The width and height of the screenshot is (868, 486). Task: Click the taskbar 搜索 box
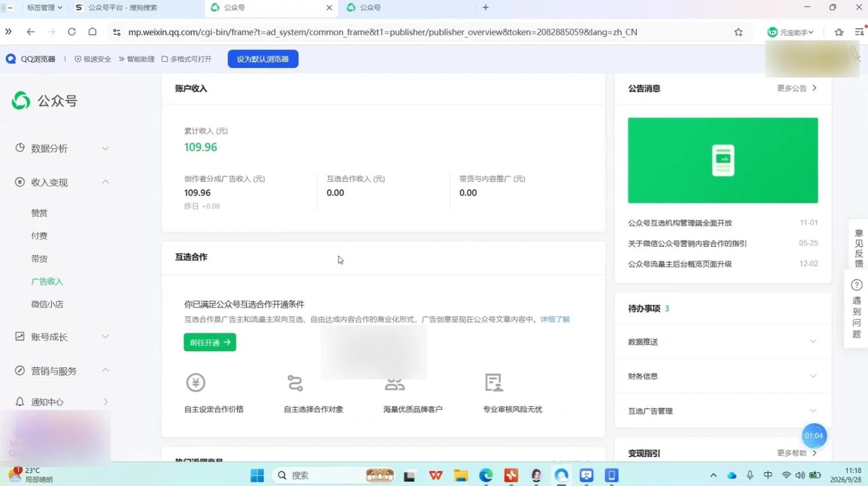pos(334,475)
